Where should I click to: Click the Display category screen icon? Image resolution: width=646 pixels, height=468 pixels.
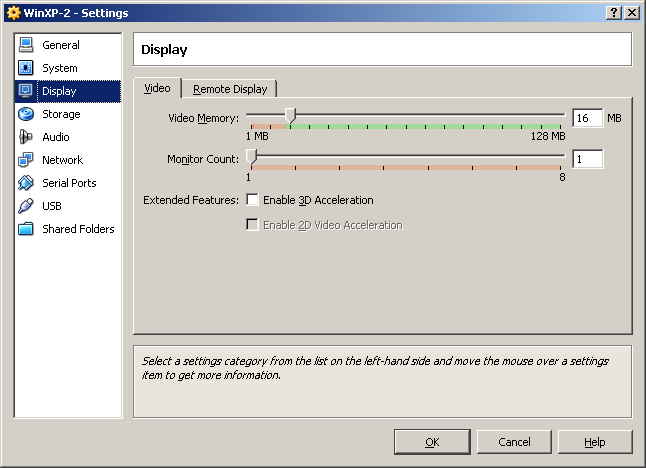coord(26,91)
